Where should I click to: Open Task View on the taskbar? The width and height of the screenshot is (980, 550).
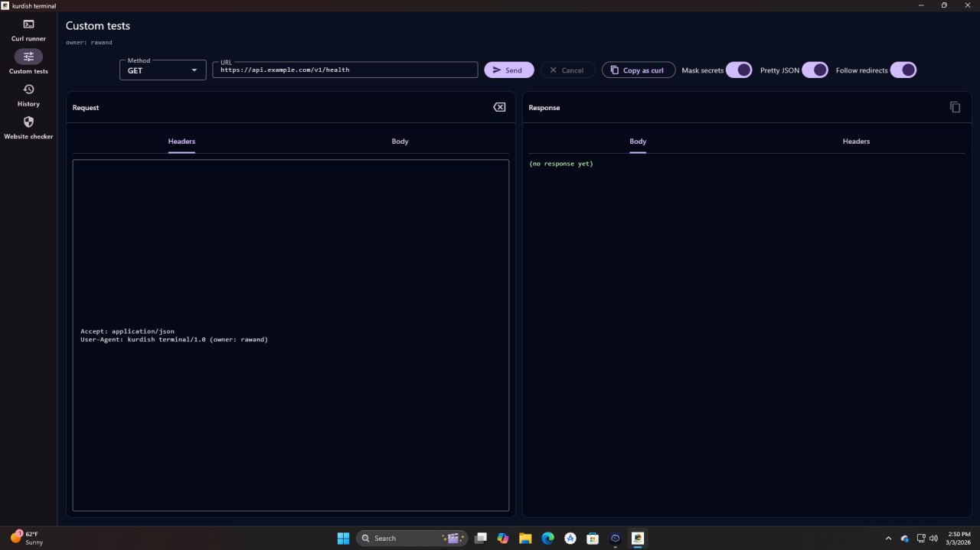(481, 538)
